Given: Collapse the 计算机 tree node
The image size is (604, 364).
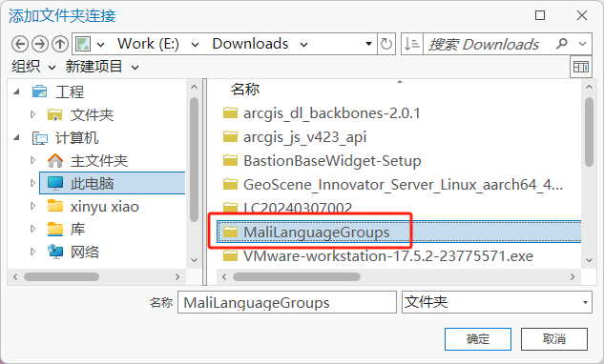Looking at the screenshot, I should [x=16, y=137].
